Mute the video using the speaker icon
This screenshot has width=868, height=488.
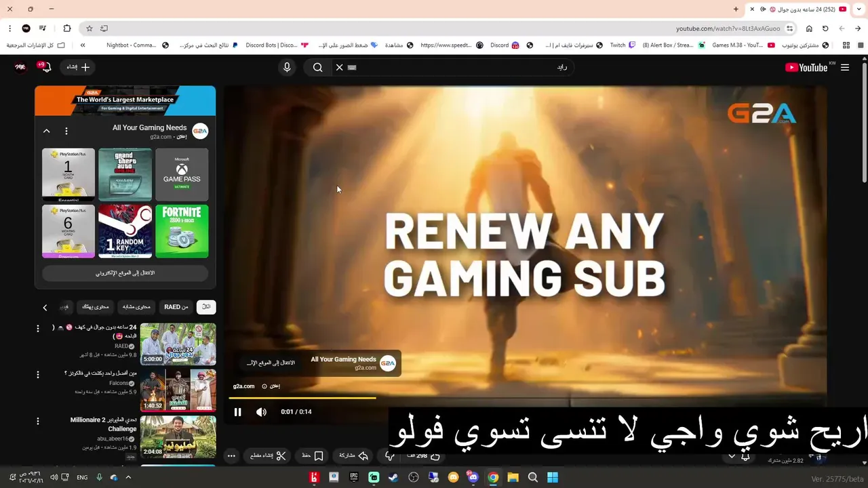tap(261, 412)
